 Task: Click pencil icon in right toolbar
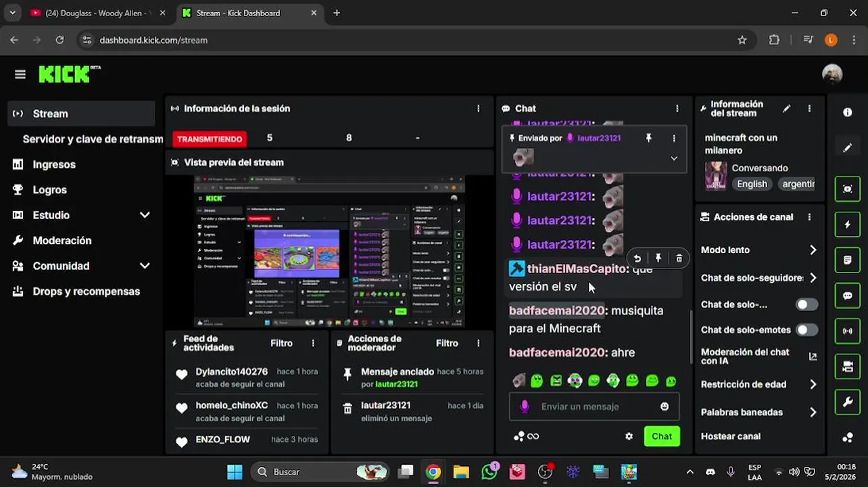[x=848, y=147]
